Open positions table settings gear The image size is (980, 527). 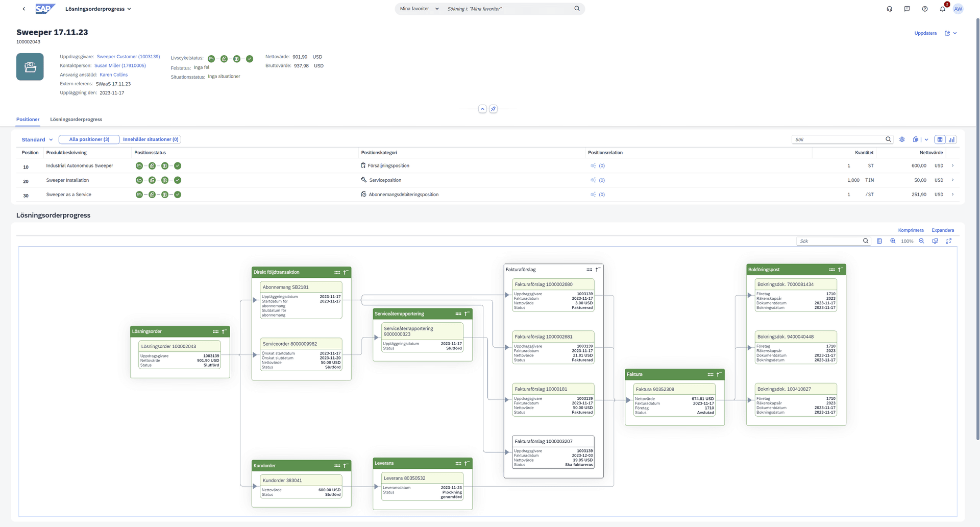point(902,139)
